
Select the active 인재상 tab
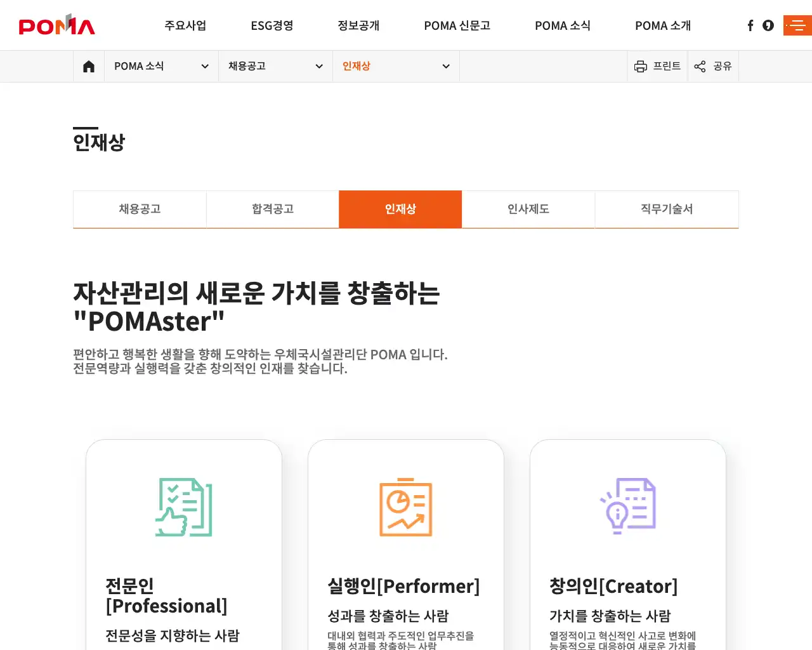pos(400,209)
